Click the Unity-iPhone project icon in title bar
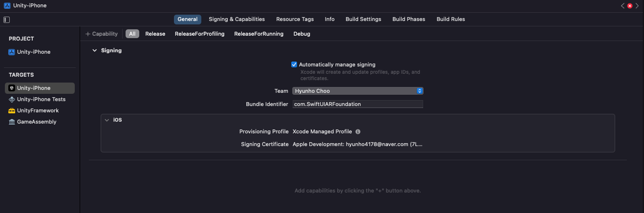Viewport: 644px width, 213px height. pyautogui.click(x=6, y=5)
